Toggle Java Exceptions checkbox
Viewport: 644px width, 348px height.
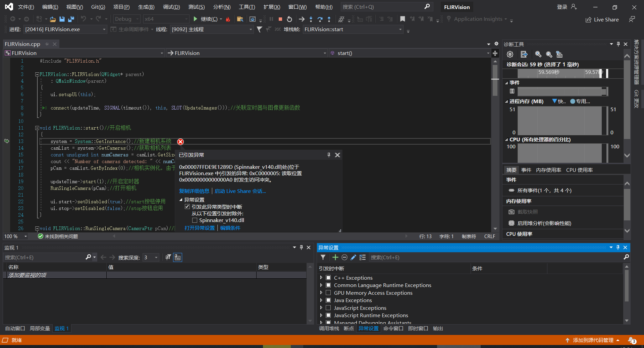(x=328, y=300)
